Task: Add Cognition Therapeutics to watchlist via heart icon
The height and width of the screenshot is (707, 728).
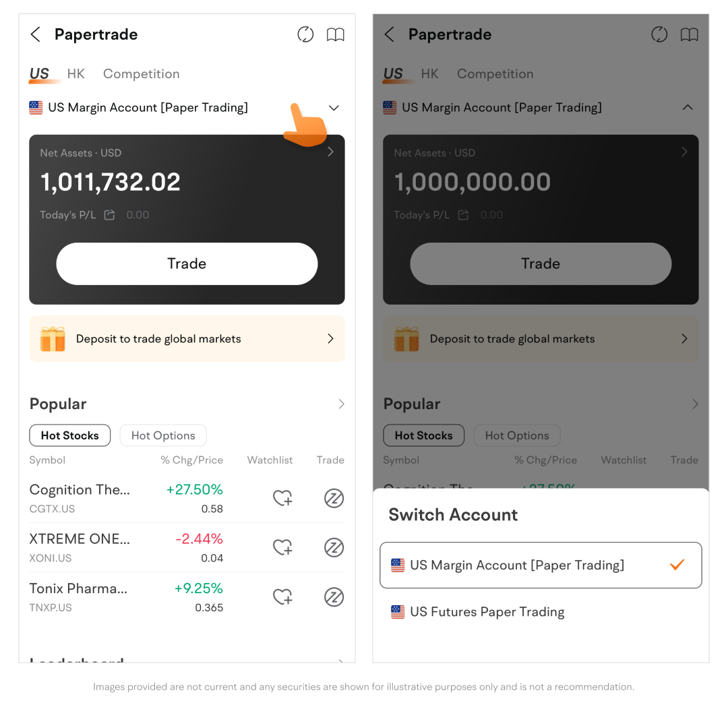Action: pyautogui.click(x=282, y=498)
